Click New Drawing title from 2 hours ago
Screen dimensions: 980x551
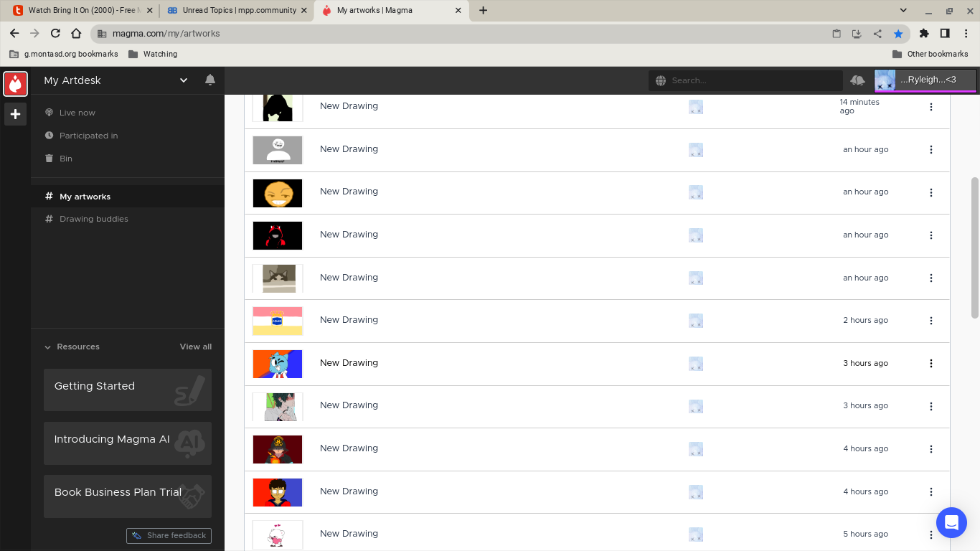(349, 320)
